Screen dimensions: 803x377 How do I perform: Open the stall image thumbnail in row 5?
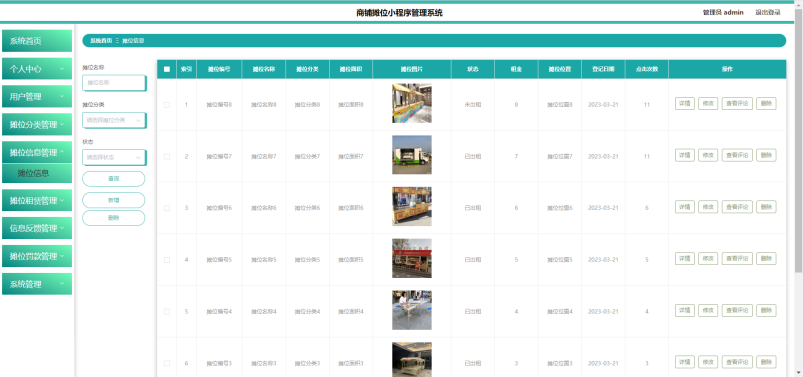pyautogui.click(x=412, y=310)
